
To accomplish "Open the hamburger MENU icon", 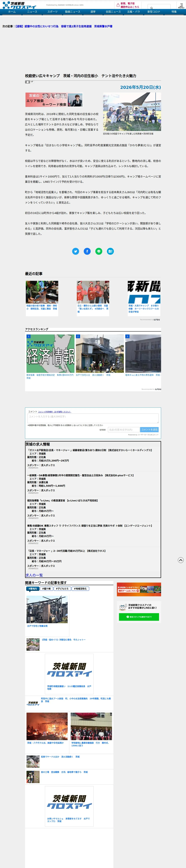I will click(181, 6).
